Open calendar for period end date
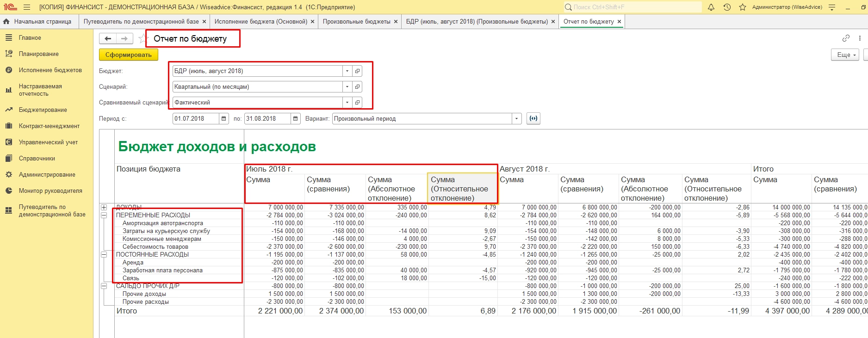This screenshot has height=338, width=868. [x=296, y=119]
